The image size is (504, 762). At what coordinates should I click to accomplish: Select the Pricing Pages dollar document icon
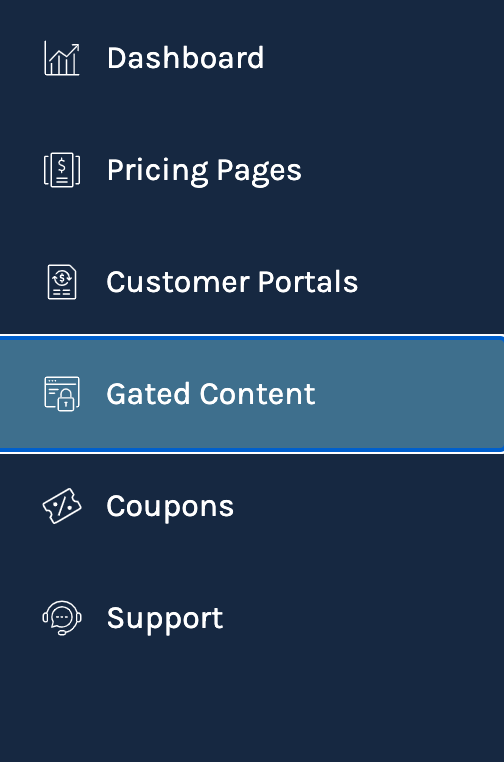coord(62,170)
